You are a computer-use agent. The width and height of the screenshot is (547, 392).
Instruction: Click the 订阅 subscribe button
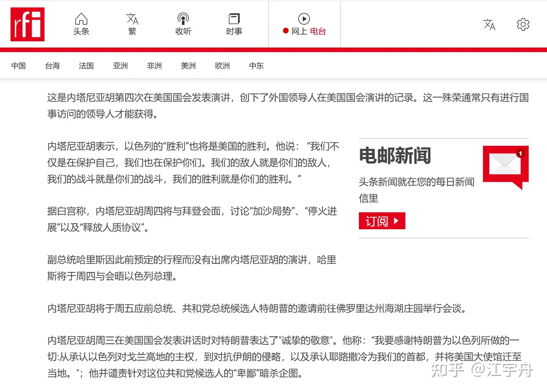click(382, 221)
